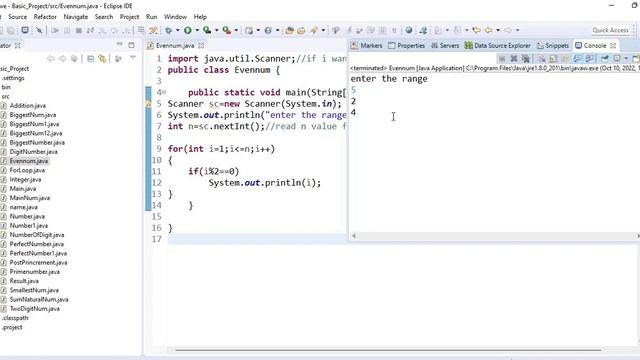Image resolution: width=640 pixels, height=360 pixels.
Task: Switch to the Servers tab
Action: click(445, 46)
